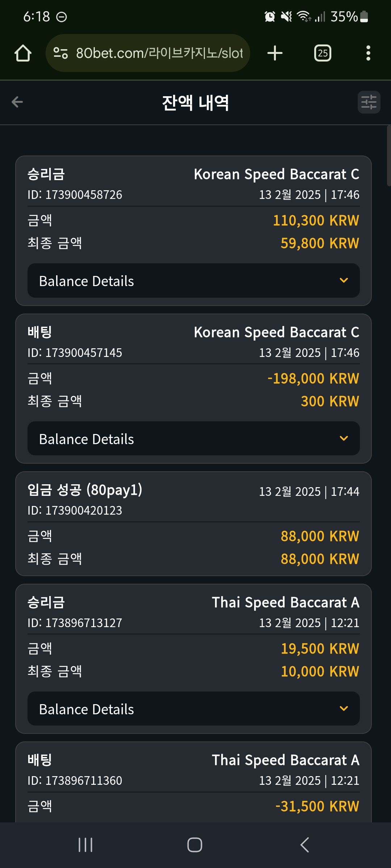Tap the 잔액 내역 page heading

pyautogui.click(x=195, y=103)
